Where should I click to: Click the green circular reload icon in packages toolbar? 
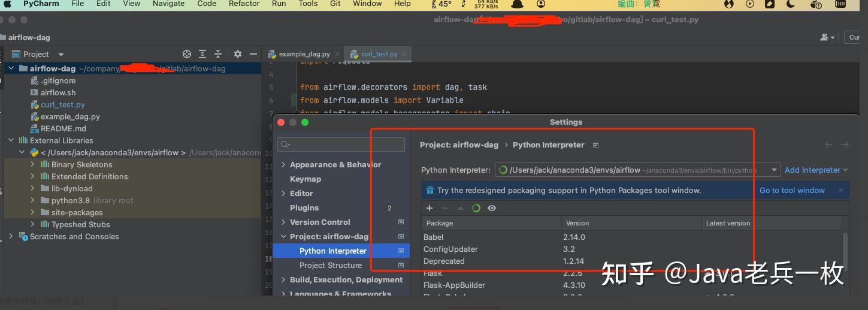point(476,208)
